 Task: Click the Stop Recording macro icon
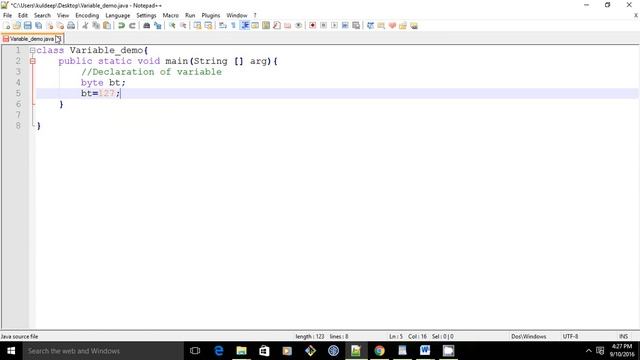pyautogui.click(x=323, y=25)
